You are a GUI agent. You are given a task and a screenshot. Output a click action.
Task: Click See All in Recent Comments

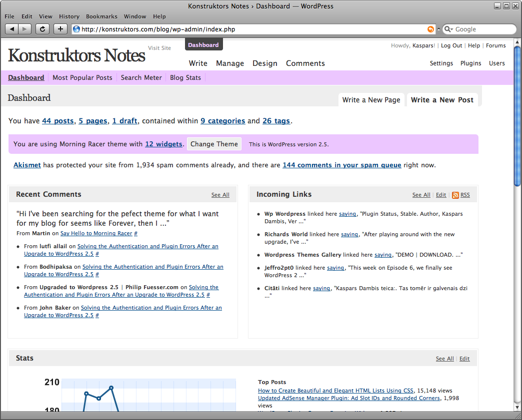220,195
